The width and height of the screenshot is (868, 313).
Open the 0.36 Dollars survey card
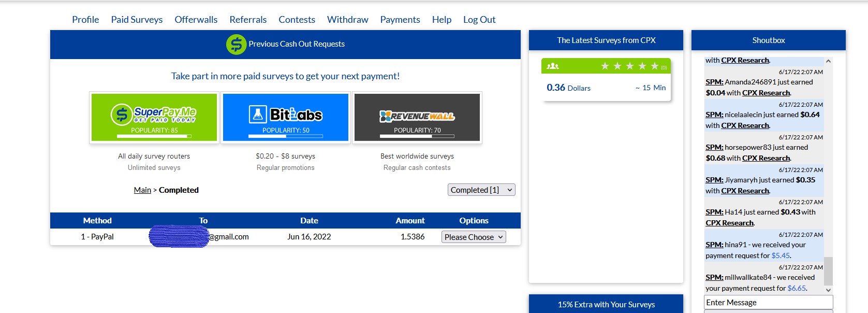[606, 80]
